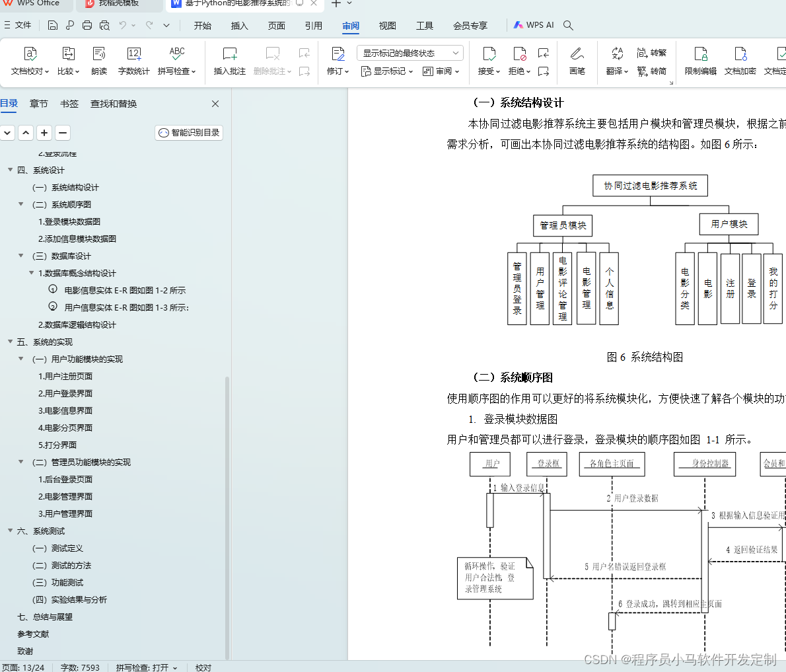Open the 接受 accept options dropdown
The height and width of the screenshot is (672, 786).
489,71
